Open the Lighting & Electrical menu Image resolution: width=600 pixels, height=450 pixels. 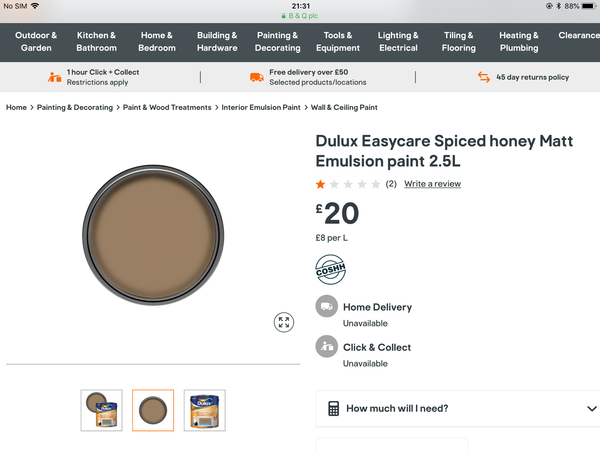[x=398, y=42]
